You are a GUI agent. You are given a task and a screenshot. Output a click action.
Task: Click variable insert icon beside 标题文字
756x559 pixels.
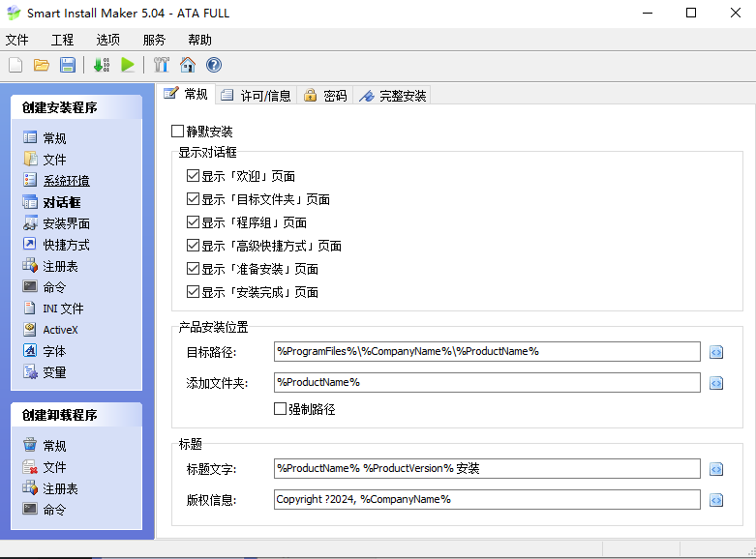click(716, 469)
